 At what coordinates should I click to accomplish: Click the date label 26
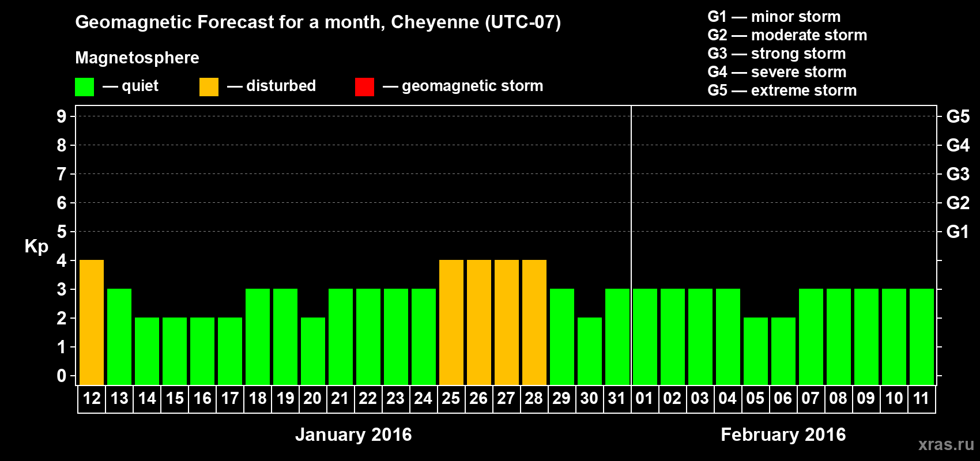pos(478,398)
